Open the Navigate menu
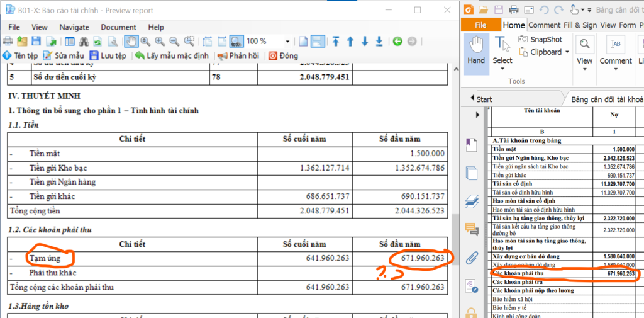 (x=74, y=27)
